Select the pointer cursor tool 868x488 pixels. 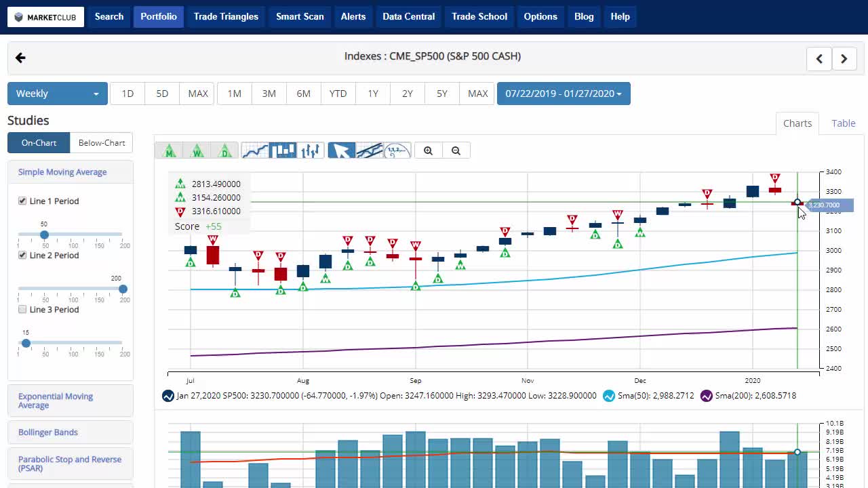coord(341,150)
